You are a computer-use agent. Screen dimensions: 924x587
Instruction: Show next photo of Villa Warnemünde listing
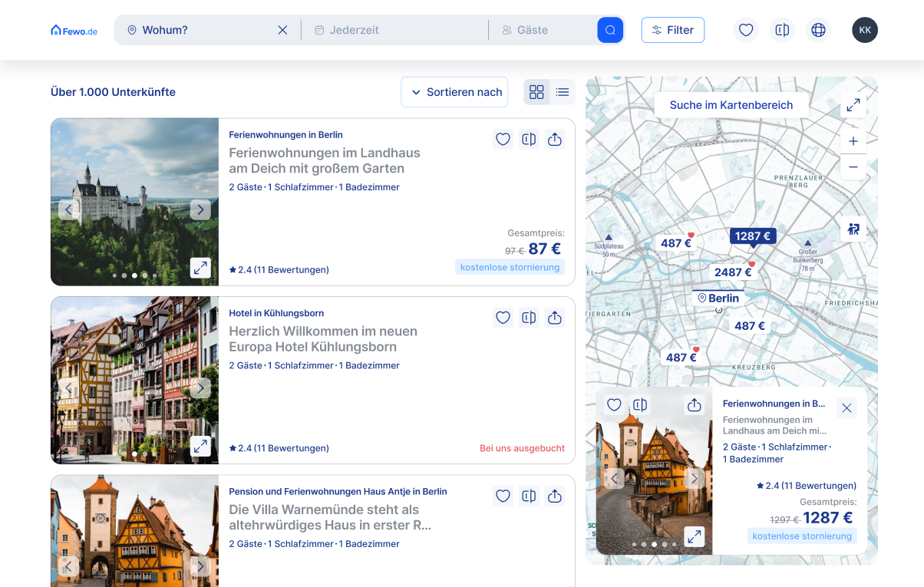pos(200,566)
